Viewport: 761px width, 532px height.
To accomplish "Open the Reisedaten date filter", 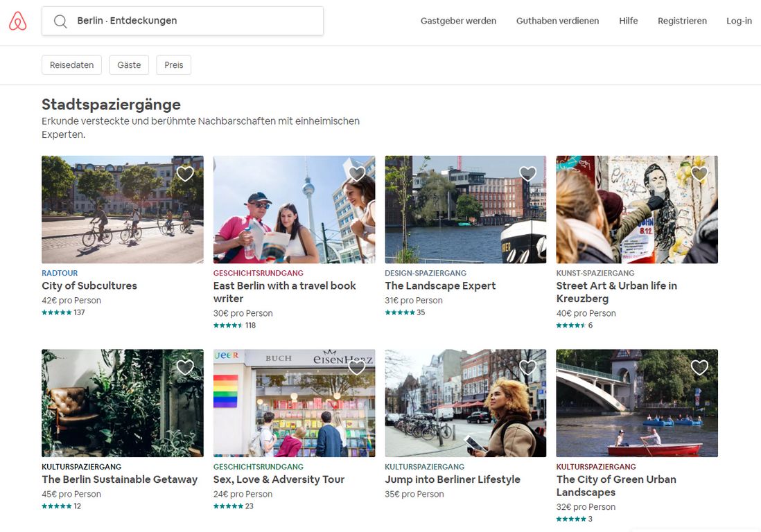I will [71, 65].
